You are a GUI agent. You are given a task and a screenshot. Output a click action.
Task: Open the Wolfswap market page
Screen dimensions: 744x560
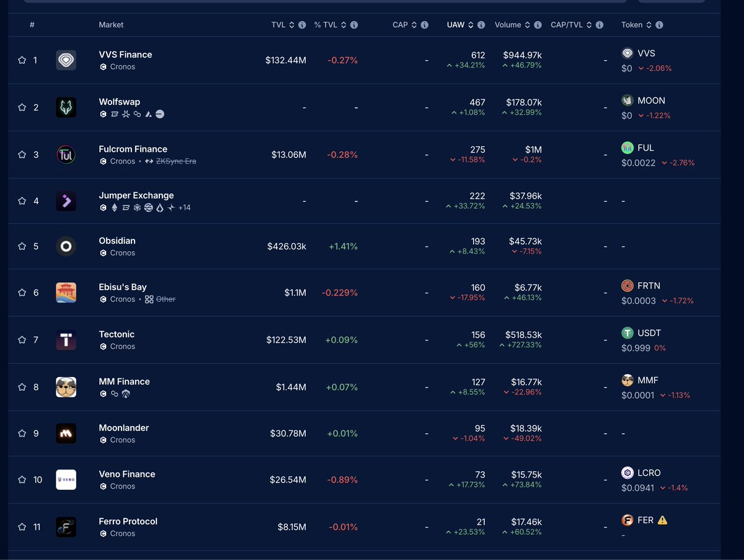(x=119, y=102)
